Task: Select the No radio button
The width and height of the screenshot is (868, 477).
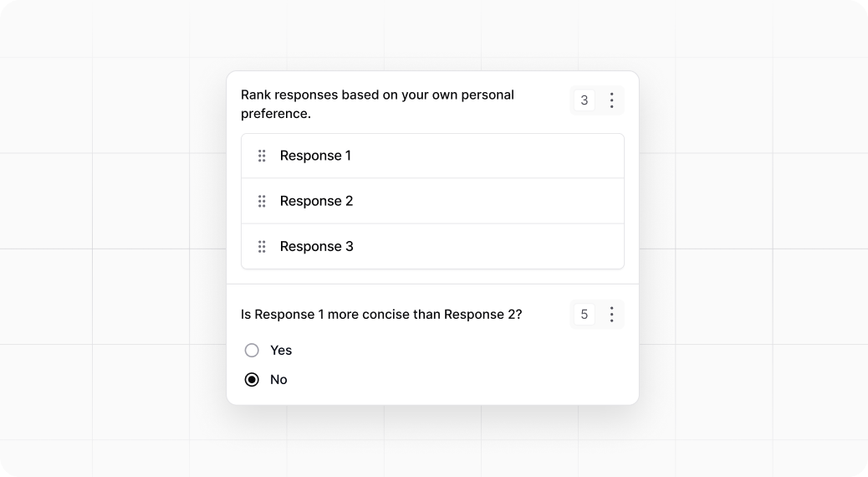Action: click(252, 379)
